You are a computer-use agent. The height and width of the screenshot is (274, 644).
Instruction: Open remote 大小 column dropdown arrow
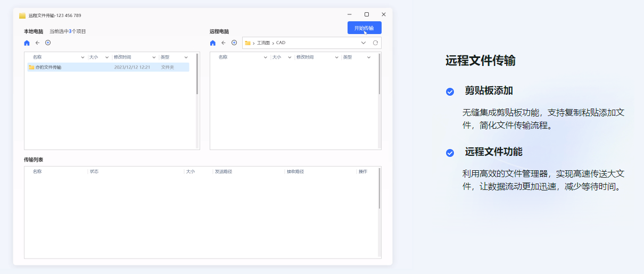click(x=289, y=57)
